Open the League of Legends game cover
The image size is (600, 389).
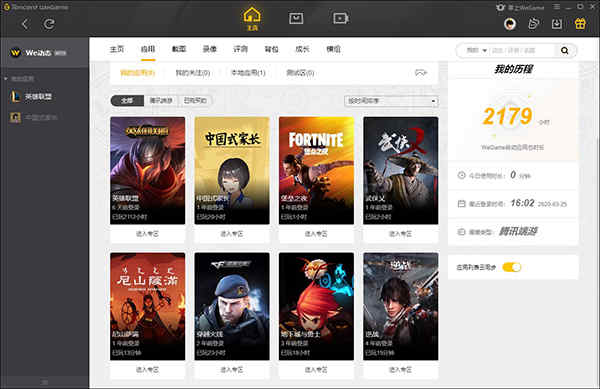click(x=147, y=171)
